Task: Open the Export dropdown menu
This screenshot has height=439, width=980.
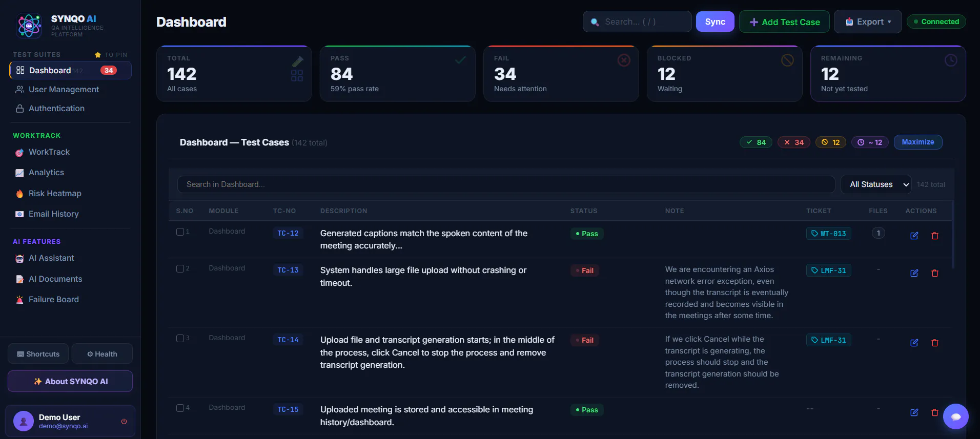Action: coord(868,22)
